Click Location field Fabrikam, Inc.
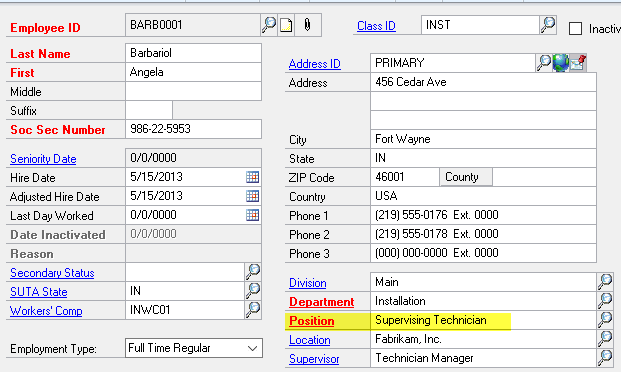 click(x=484, y=339)
